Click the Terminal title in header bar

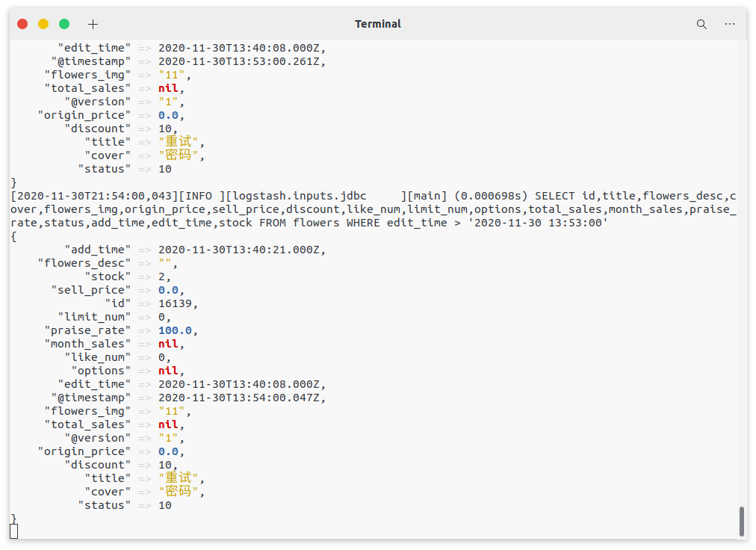pyautogui.click(x=378, y=24)
